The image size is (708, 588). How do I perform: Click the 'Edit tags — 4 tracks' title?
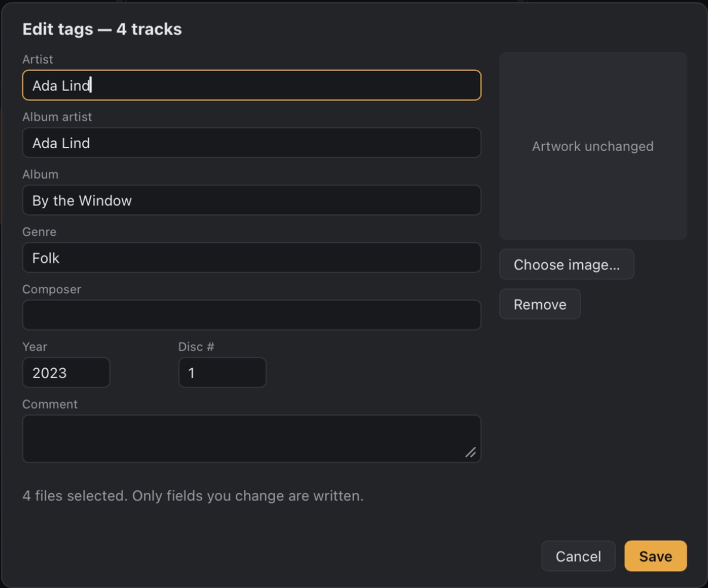(x=102, y=29)
